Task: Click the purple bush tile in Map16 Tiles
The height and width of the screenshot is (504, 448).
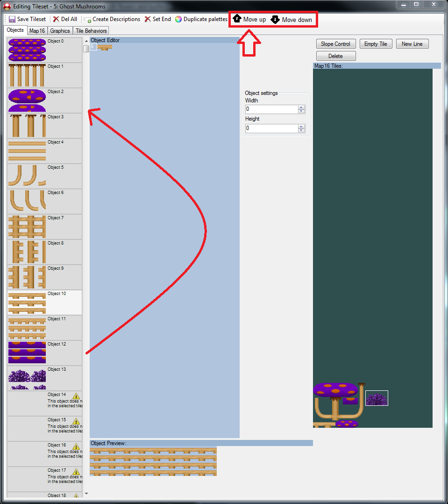Action: click(x=377, y=398)
